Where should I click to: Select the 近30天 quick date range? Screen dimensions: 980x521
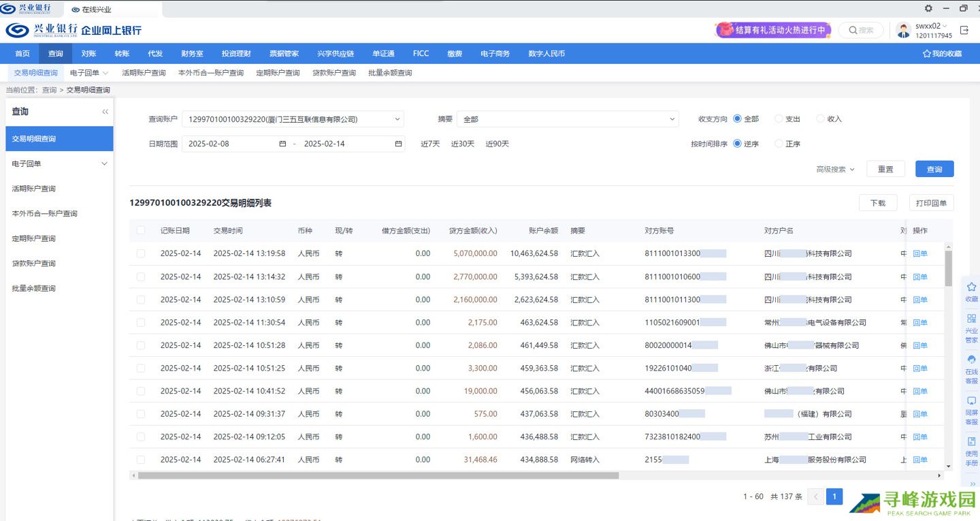pos(463,144)
